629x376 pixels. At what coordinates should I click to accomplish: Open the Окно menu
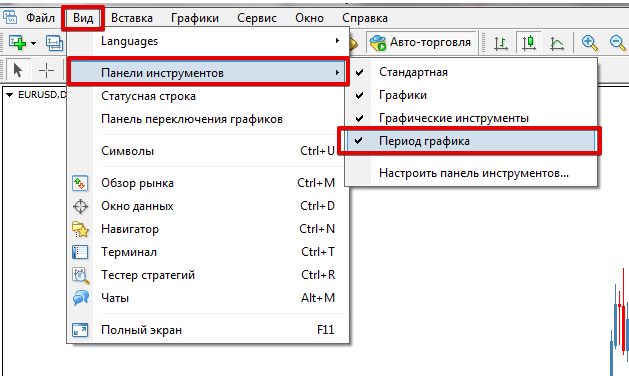pos(309,18)
